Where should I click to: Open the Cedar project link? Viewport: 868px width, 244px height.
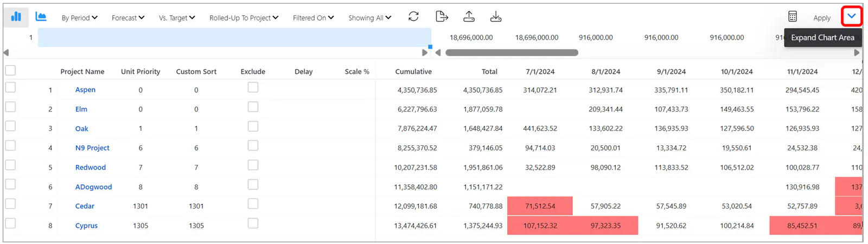[x=85, y=206]
